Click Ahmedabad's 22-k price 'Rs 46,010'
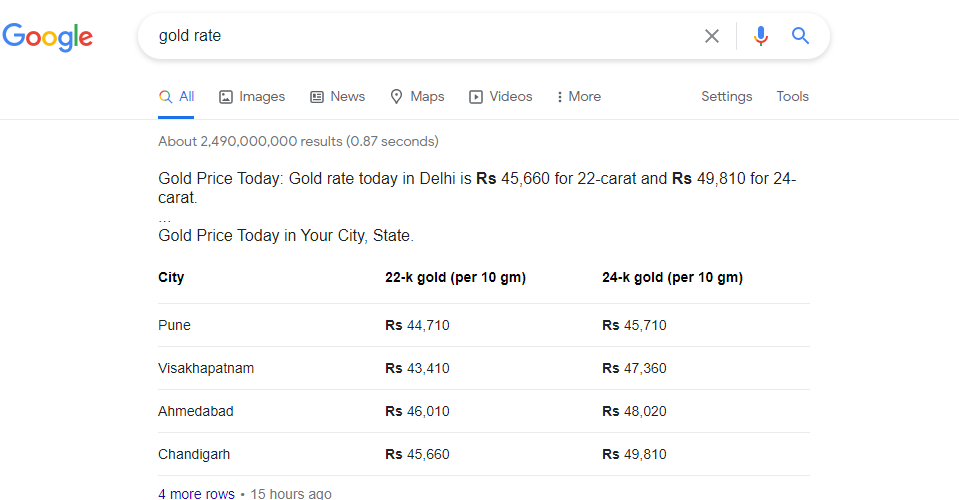This screenshot has width=959, height=500. coord(417,411)
